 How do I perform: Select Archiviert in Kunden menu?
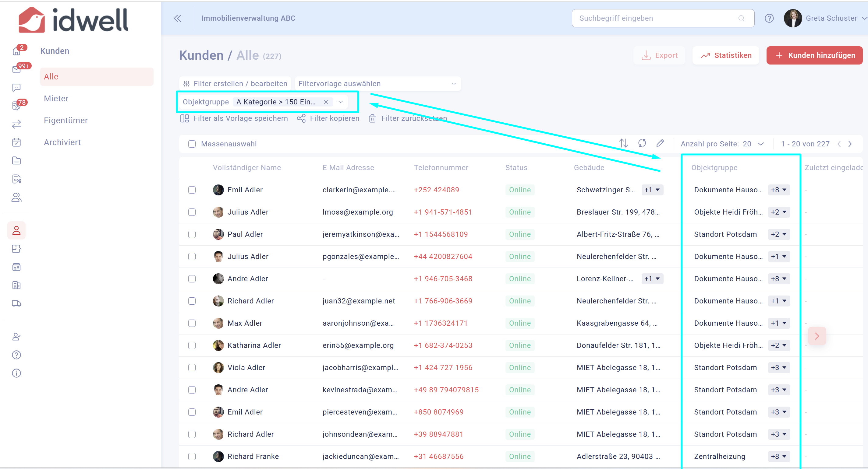point(62,142)
